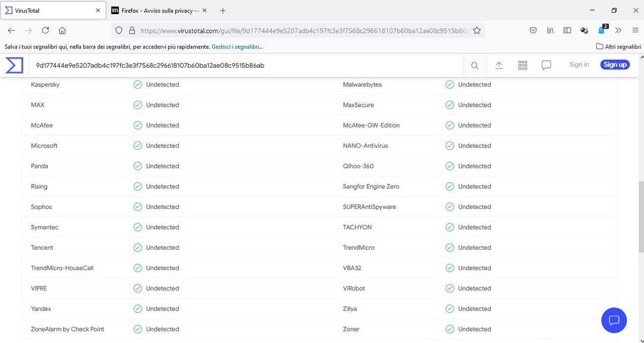
Task: Click the tracking protection shield icon
Action: pos(119,30)
